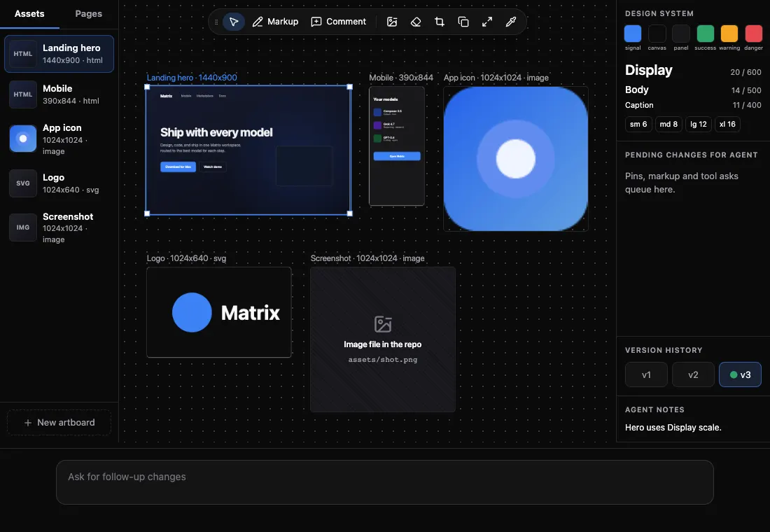This screenshot has width=770, height=532.
Task: Switch to the Assets tab
Action: (29, 14)
